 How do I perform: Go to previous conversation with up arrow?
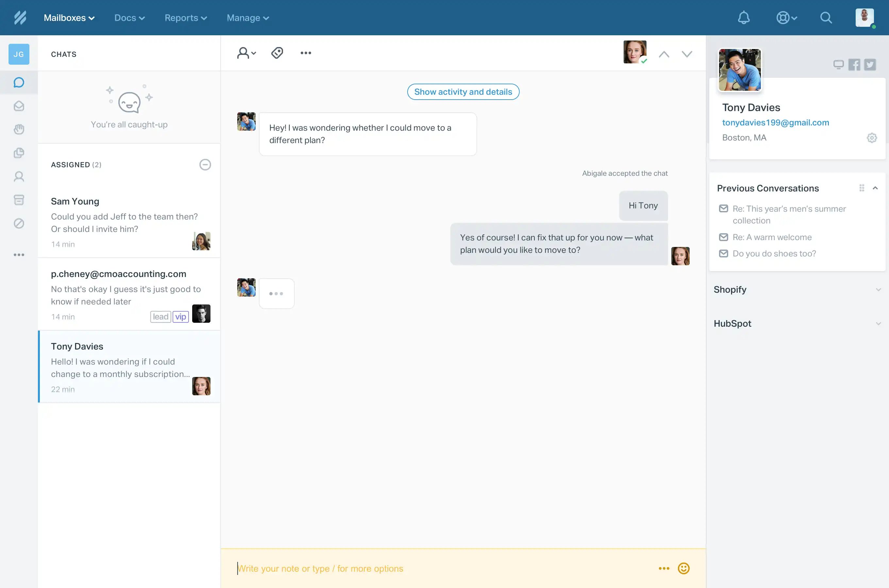664,54
